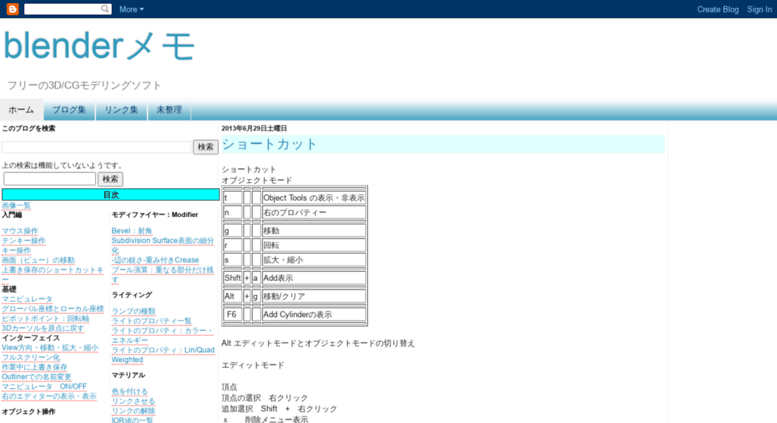The width and height of the screenshot is (777, 423).
Task: Open the View方向・移動・拡大・縮小 link
Action: 50,348
